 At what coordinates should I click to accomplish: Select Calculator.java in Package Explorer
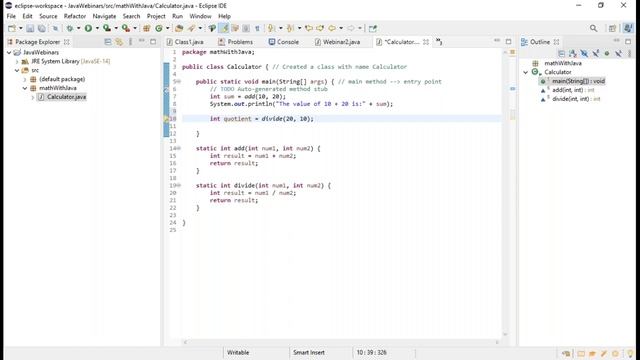(62, 97)
